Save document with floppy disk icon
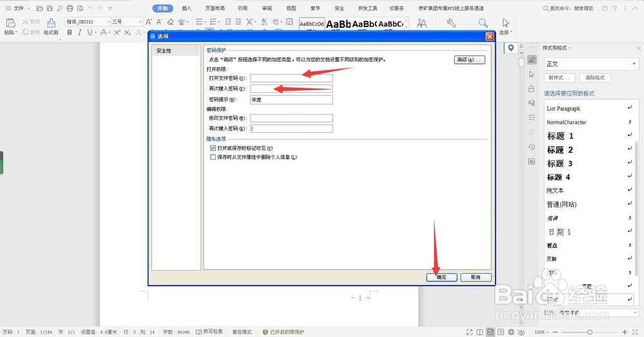The width and height of the screenshot is (644, 337). pos(50,8)
